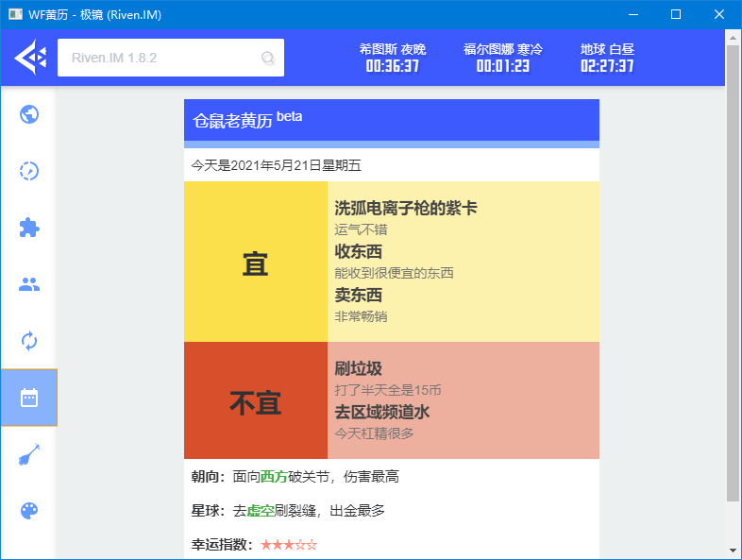Click the 地球 白昼 timer
This screenshot has width=742, height=560.
(x=607, y=58)
